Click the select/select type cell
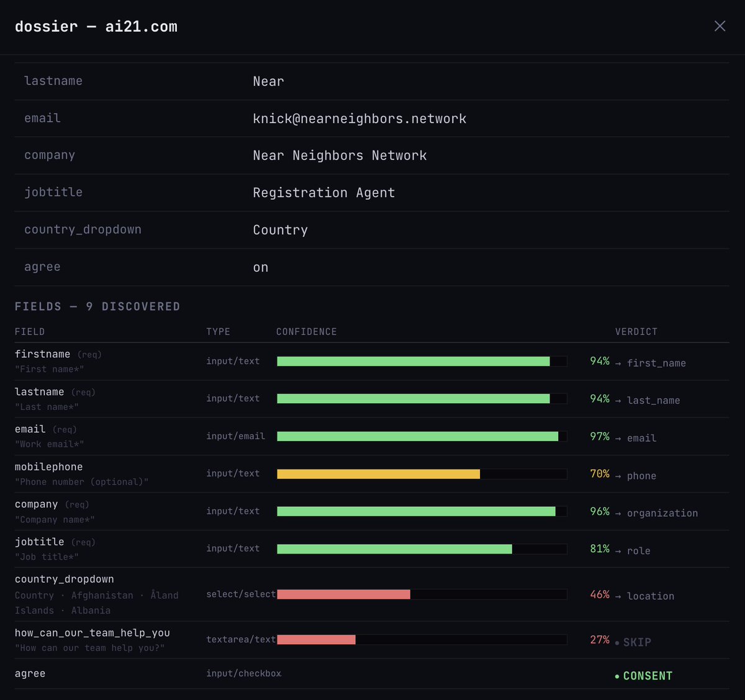Image resolution: width=745 pixels, height=700 pixels. click(241, 594)
